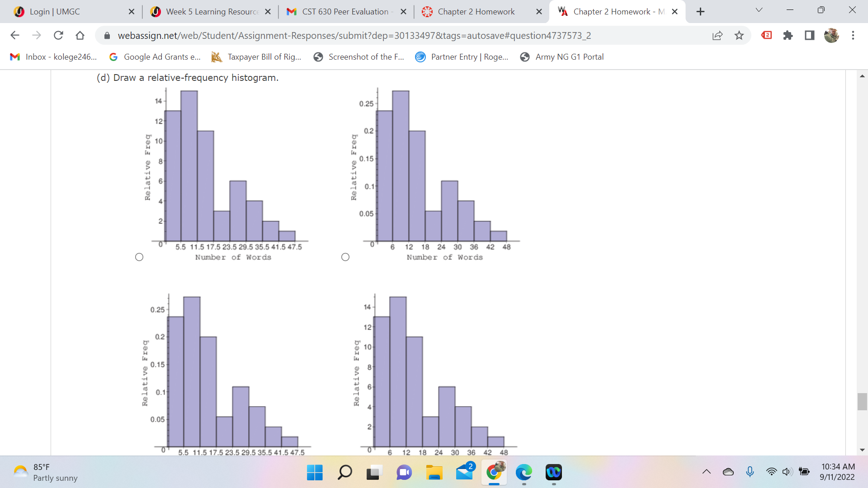Viewport: 868px width, 488px height.
Task: Select the first histogram radio button
Action: (139, 257)
